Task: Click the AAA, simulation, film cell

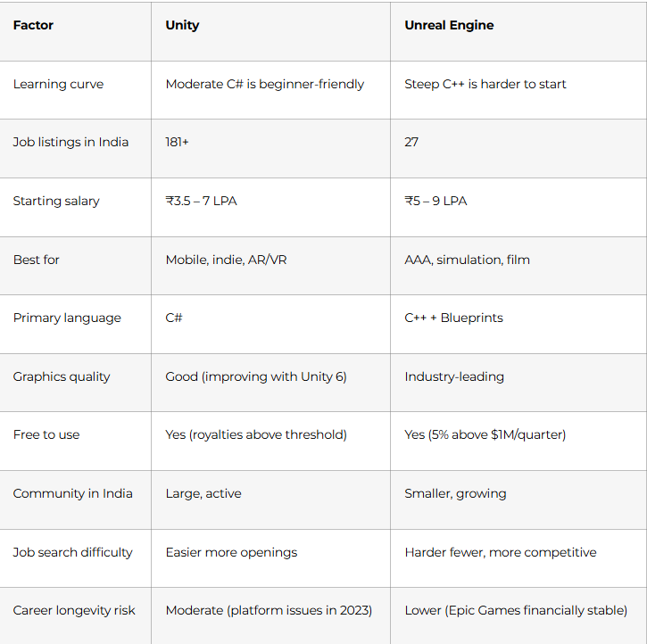Action: (x=467, y=260)
